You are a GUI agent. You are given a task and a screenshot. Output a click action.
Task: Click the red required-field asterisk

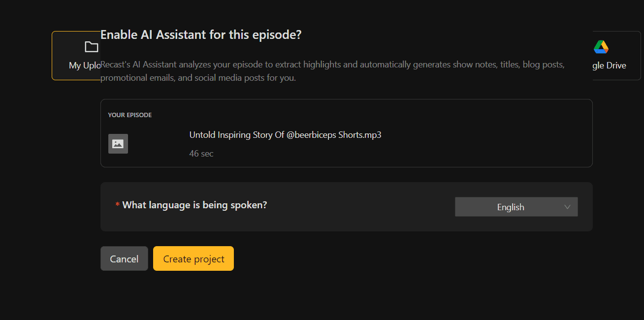(x=117, y=205)
